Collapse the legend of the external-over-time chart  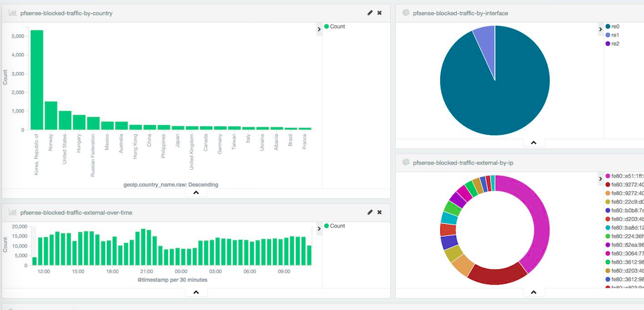tap(319, 228)
